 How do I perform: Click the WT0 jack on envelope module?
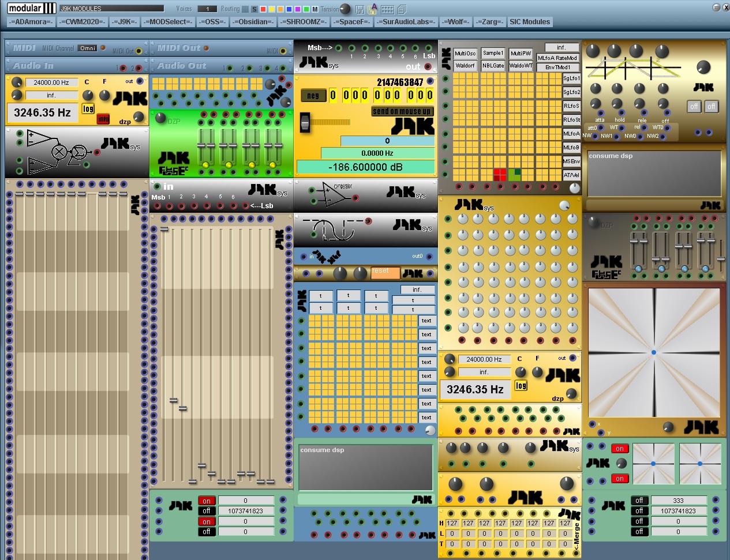click(668, 127)
